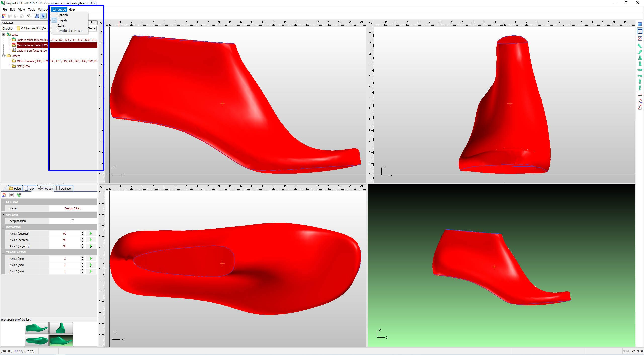Click the top green last view icon
The image size is (644, 355).
click(640, 46)
